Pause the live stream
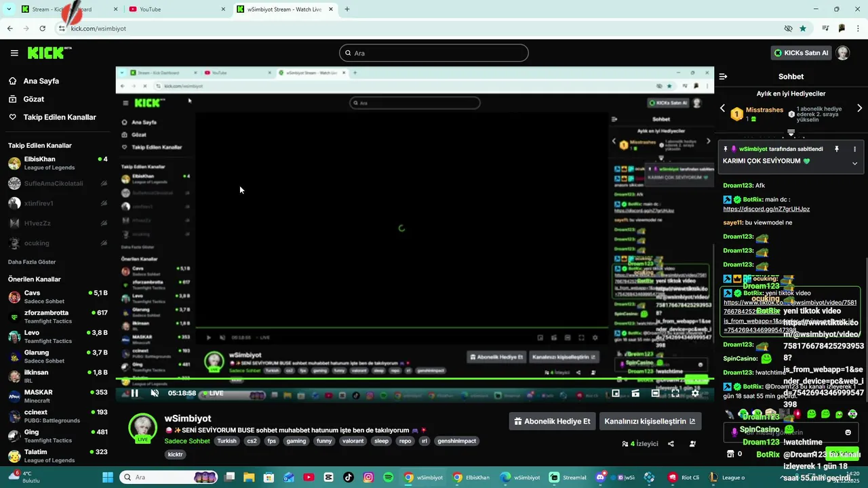The width and height of the screenshot is (868, 488). pyautogui.click(x=134, y=393)
